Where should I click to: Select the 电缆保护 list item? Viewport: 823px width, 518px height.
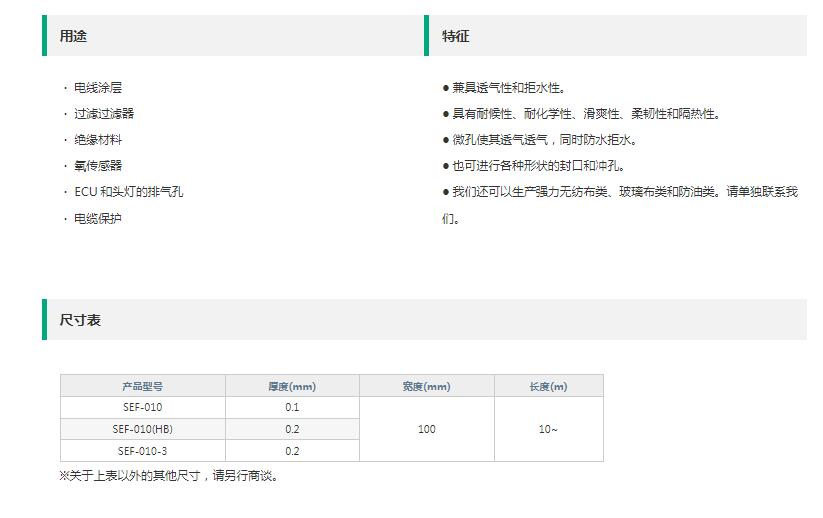pos(98,218)
